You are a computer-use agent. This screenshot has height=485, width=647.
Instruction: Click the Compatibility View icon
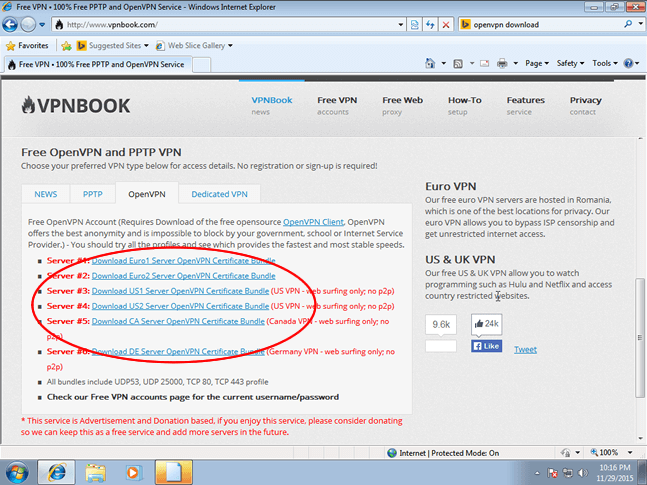click(x=415, y=25)
